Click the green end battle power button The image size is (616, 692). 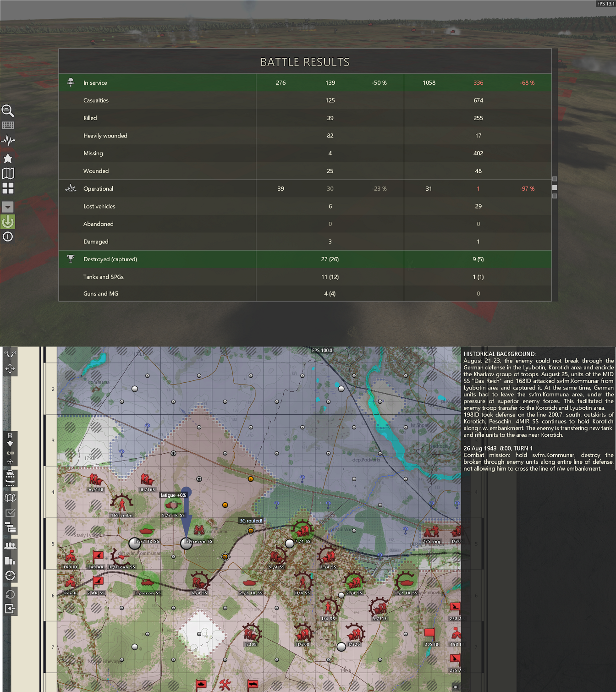click(x=8, y=222)
